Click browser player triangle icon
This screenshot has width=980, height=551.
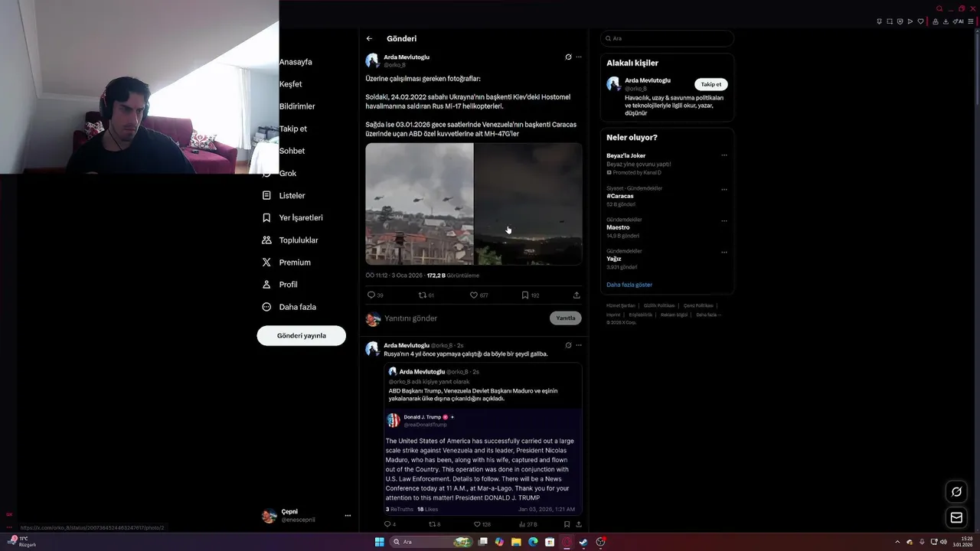pyautogui.click(x=910, y=21)
